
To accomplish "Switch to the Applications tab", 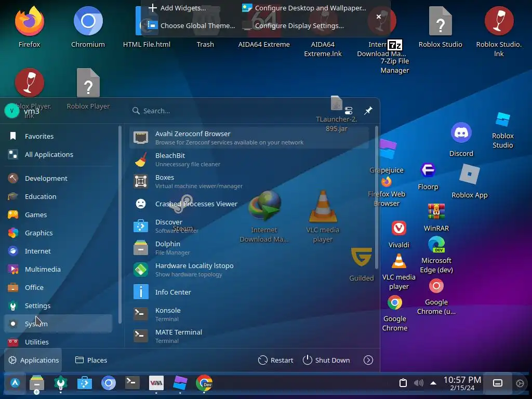I will pos(33,360).
